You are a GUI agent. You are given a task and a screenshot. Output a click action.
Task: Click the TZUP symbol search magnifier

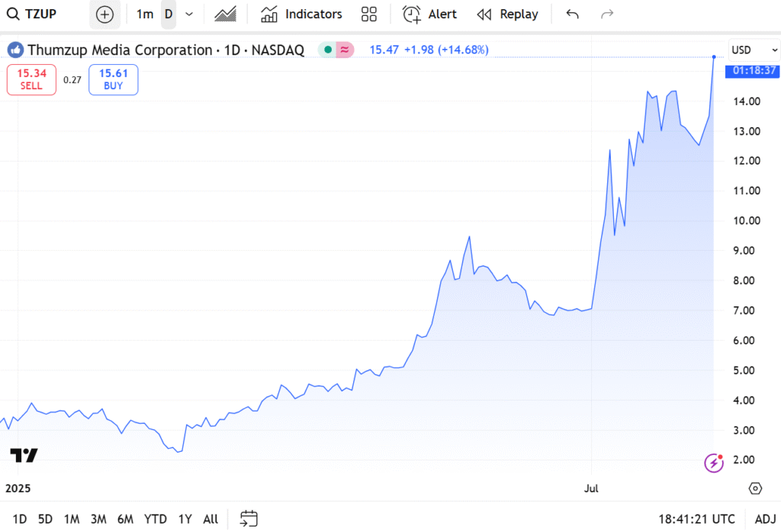pyautogui.click(x=14, y=14)
